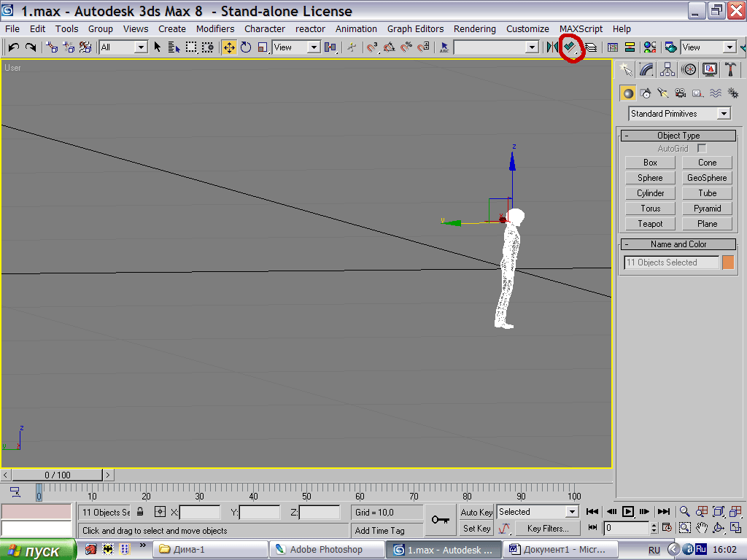Select the Space Warps category icon
This screenshot has height=560, width=747.
coord(715,93)
